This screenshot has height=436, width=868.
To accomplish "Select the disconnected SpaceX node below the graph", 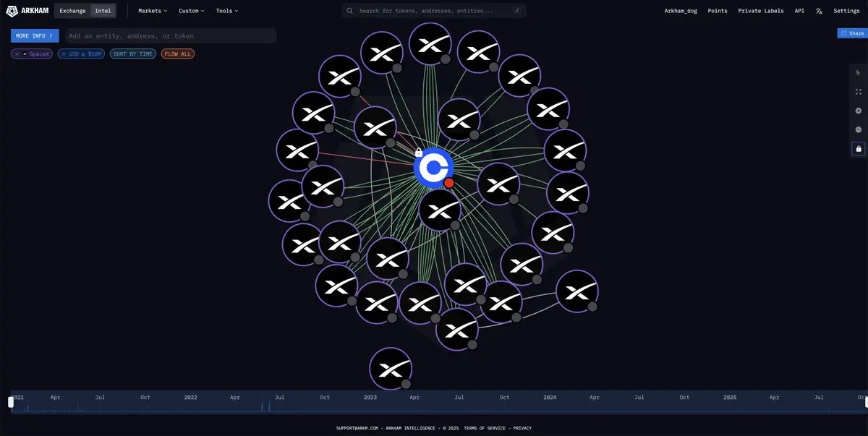I will coord(391,369).
